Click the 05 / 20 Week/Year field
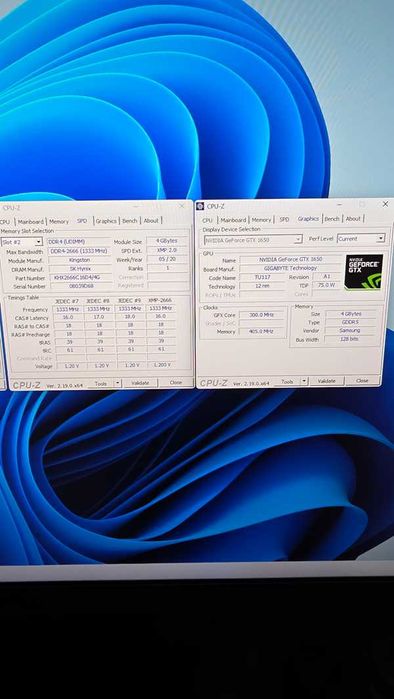The image size is (394, 699). pos(168,259)
